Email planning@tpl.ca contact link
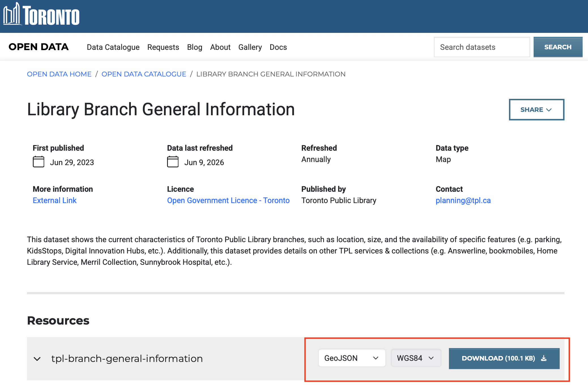Viewport: 588px width, 388px height. click(463, 201)
